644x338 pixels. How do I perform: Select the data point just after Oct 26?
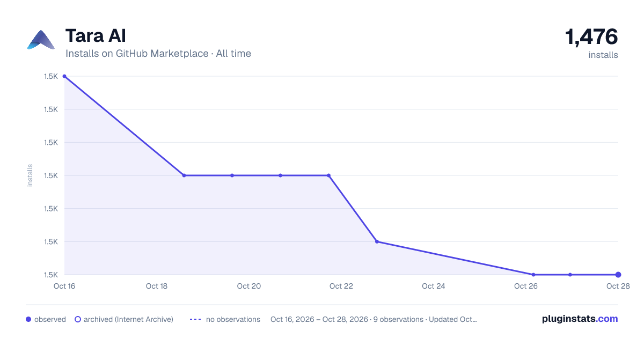point(533,275)
